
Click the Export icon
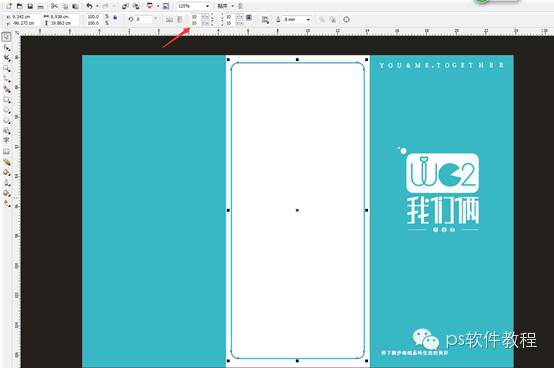coord(136,6)
